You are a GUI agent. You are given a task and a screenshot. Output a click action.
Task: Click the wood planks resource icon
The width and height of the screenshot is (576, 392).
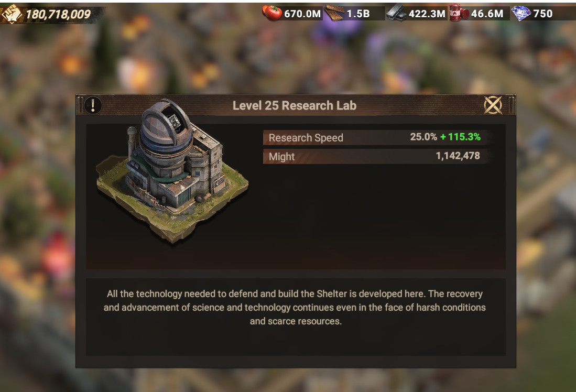click(334, 13)
